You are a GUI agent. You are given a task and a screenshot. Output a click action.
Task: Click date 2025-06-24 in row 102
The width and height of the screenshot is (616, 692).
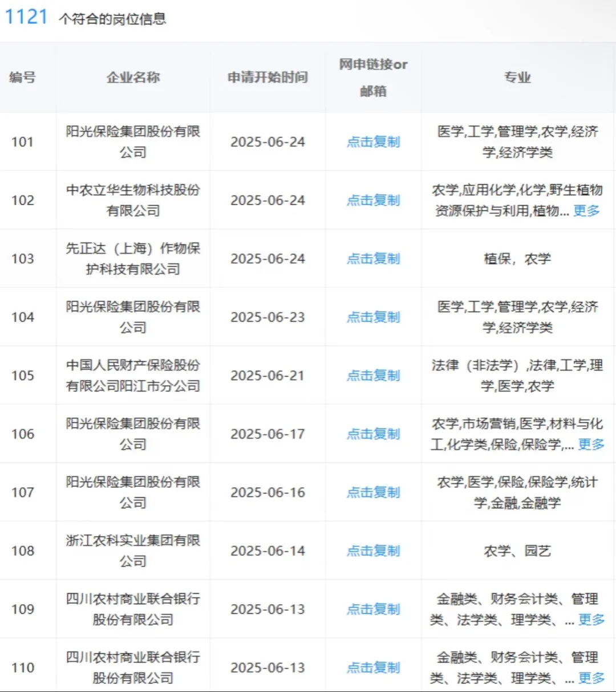point(268,201)
